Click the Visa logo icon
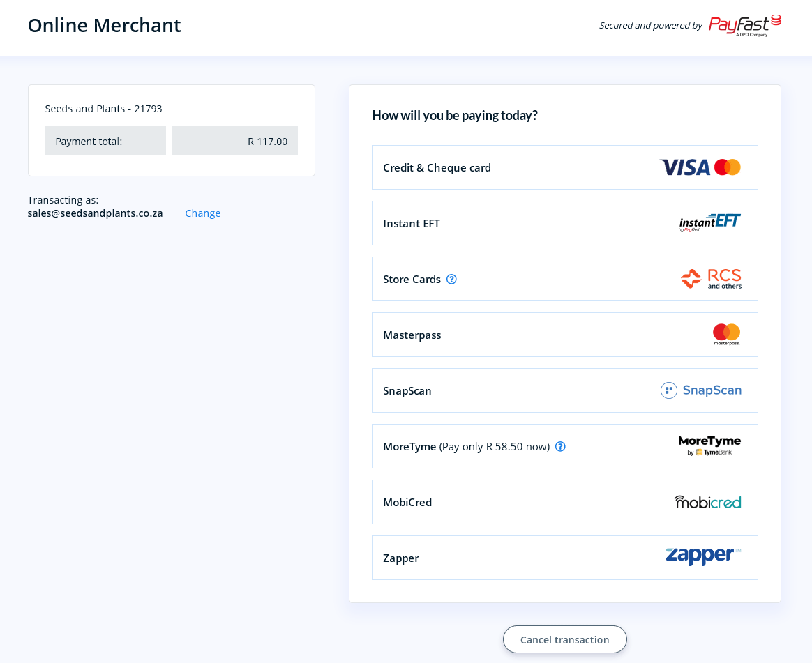 click(x=684, y=167)
